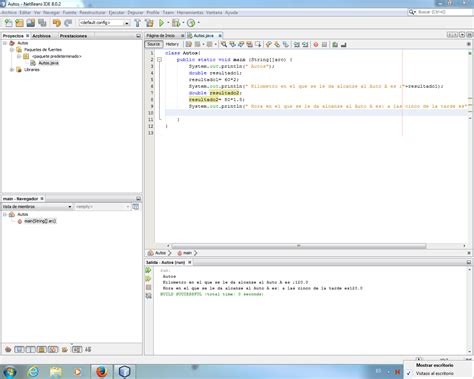474x379 pixels.
Task: Click the red Start Macro Recording icon
Action: [x=316, y=44]
